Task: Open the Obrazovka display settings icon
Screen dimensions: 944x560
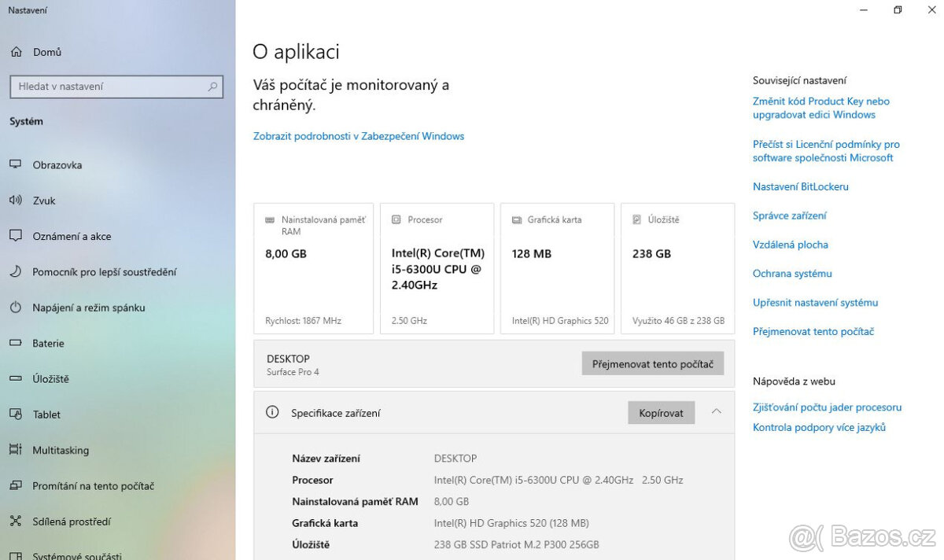Action: pos(16,165)
